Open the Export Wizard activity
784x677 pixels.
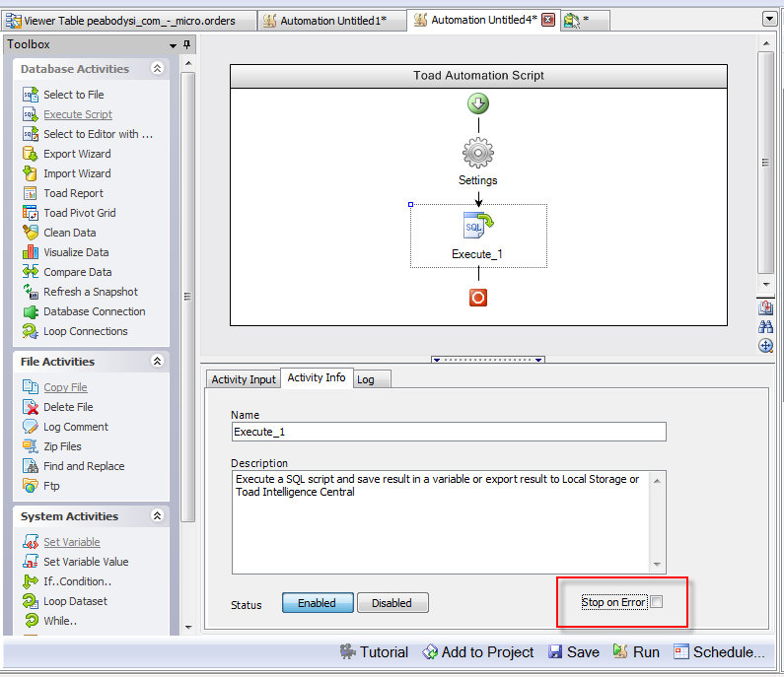tap(66, 154)
